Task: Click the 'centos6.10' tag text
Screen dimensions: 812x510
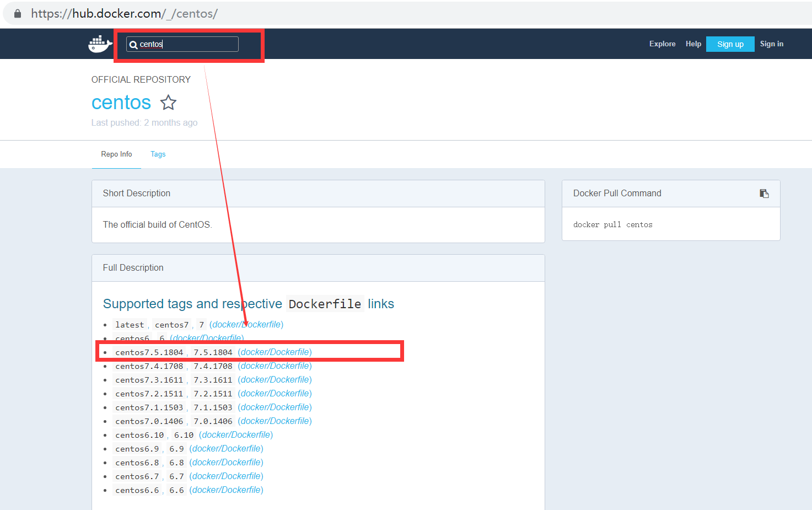Action: [139, 436]
